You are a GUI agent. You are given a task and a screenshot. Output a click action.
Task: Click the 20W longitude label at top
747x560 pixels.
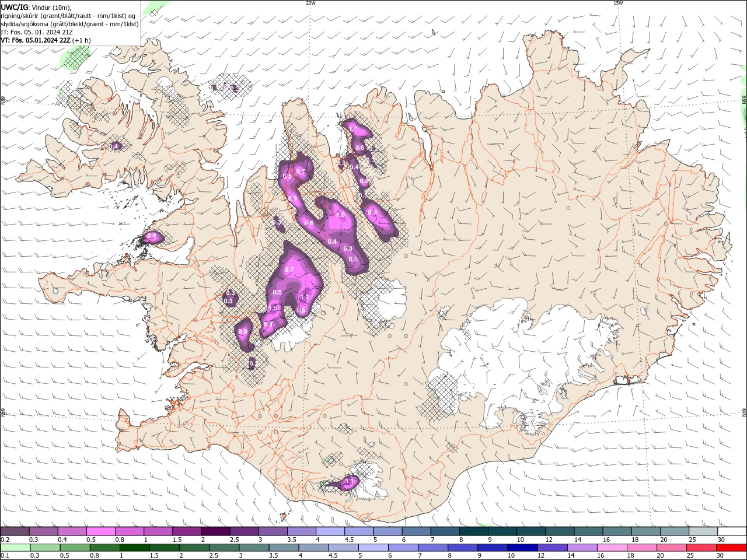point(310,3)
